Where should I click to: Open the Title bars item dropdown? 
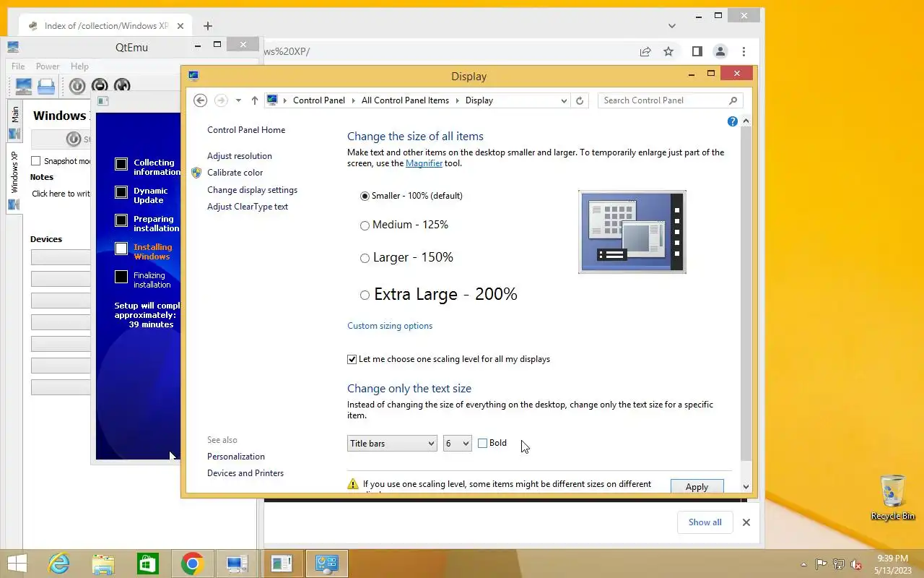point(392,443)
